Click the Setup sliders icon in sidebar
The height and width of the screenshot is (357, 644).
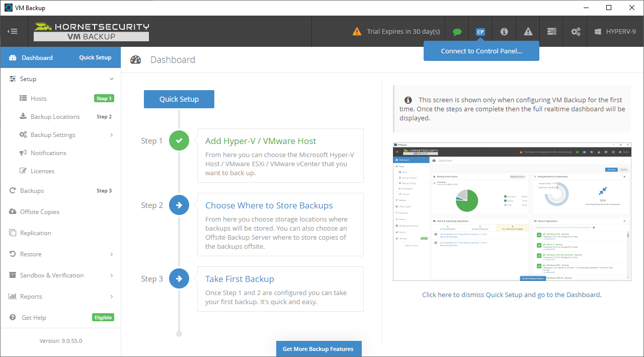[x=13, y=79]
